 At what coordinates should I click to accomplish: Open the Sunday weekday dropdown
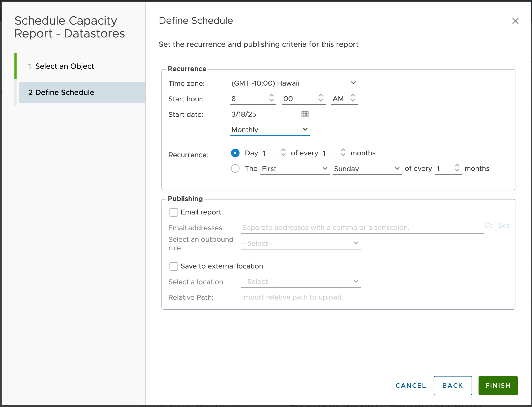(x=367, y=169)
